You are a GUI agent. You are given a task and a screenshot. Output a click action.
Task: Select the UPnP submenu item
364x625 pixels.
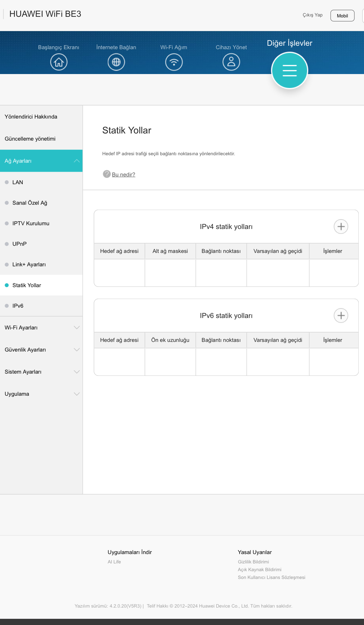pos(41,244)
